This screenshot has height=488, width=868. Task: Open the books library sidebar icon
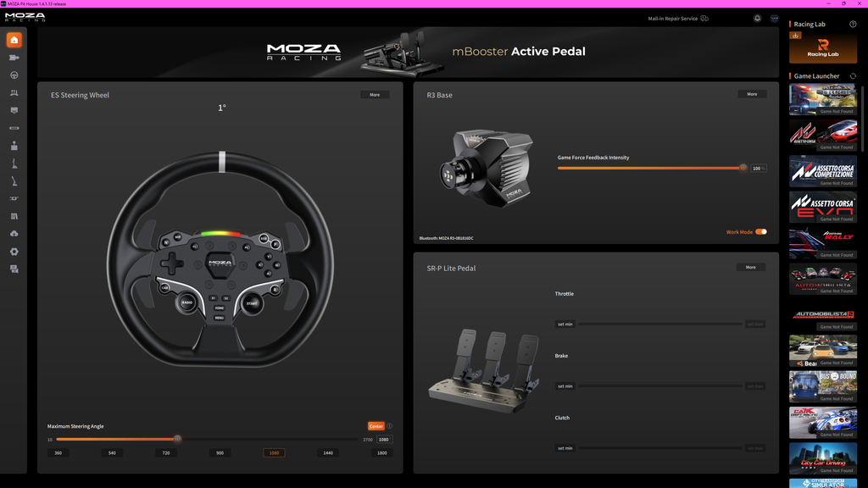coord(14,216)
